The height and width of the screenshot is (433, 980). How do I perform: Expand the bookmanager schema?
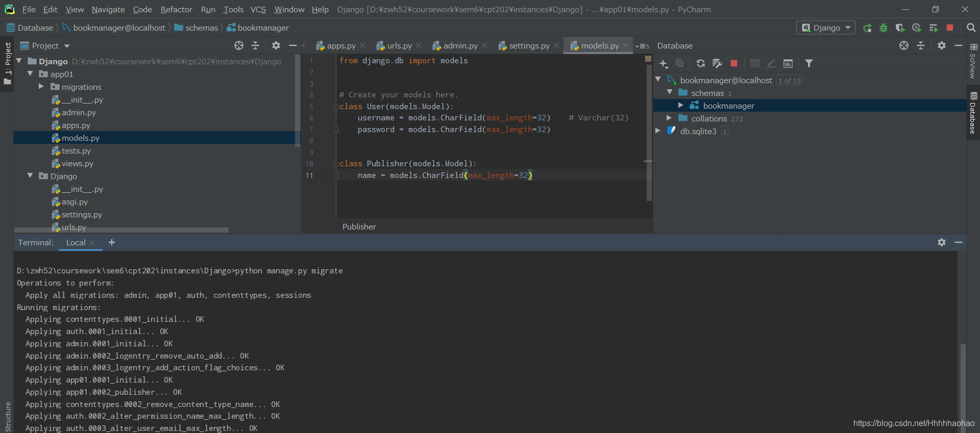coord(681,105)
